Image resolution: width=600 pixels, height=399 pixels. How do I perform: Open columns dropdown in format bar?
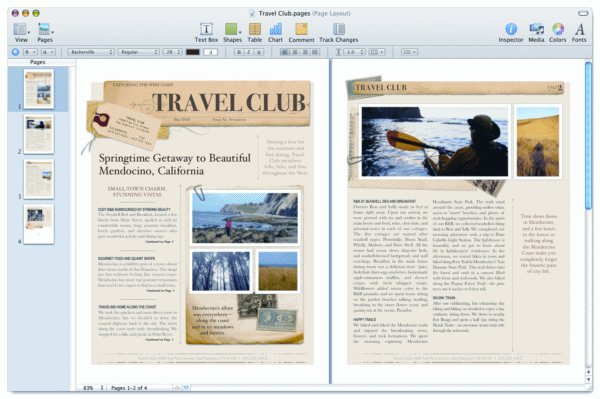pyautogui.click(x=377, y=52)
